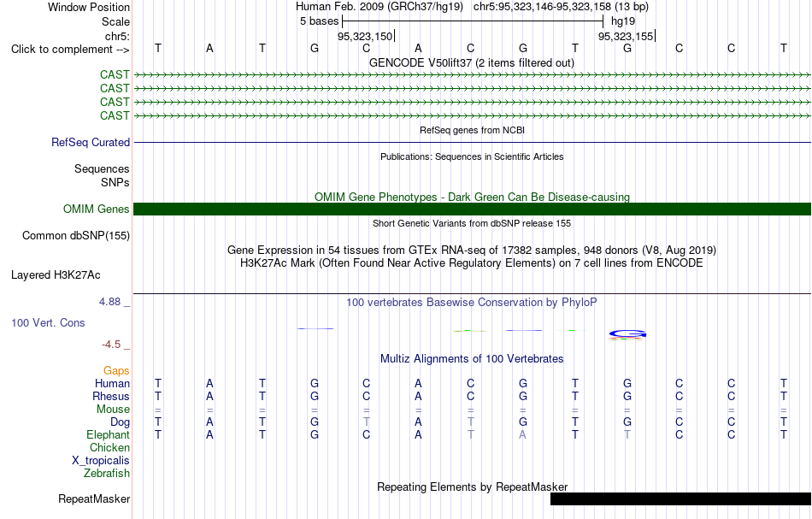Click the '5 bases' scale label
The height and width of the screenshot is (519, 812).
pos(319,21)
